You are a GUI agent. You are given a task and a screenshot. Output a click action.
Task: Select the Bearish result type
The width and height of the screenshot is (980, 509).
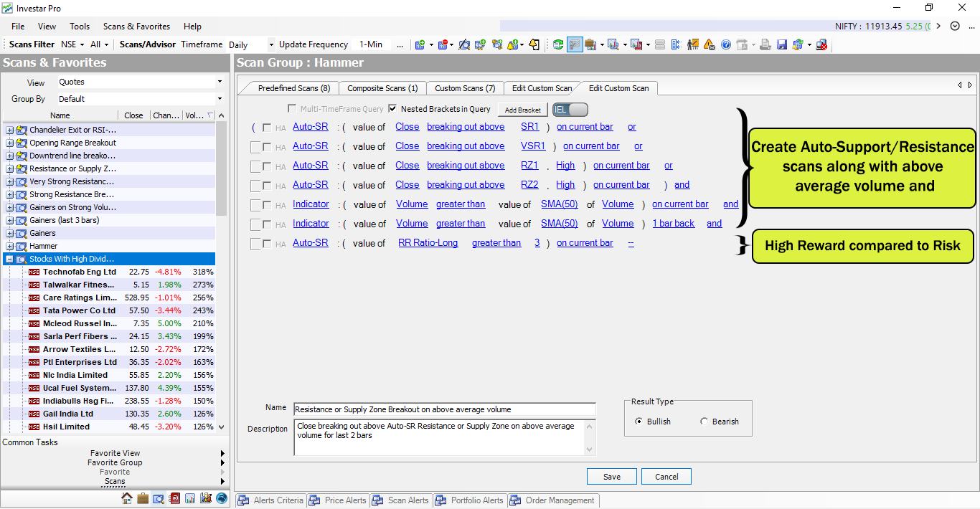704,422
